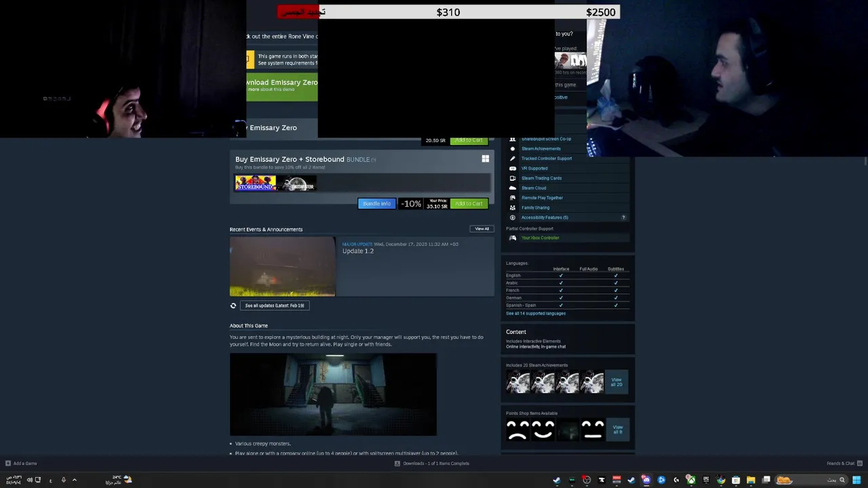Click the Steam Trading Cards icon
The image size is (868, 488).
pyautogui.click(x=513, y=178)
